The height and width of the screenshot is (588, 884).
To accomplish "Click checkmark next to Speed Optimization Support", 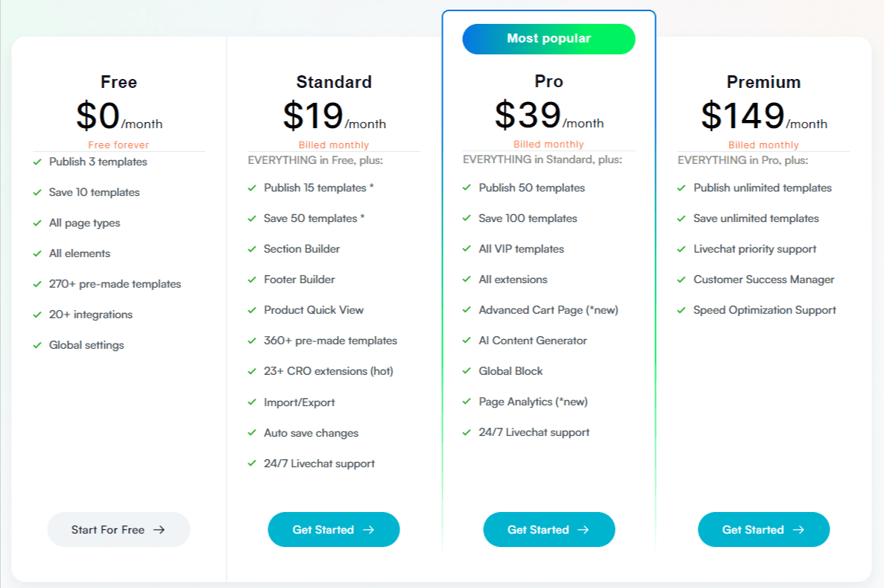I will 681,310.
